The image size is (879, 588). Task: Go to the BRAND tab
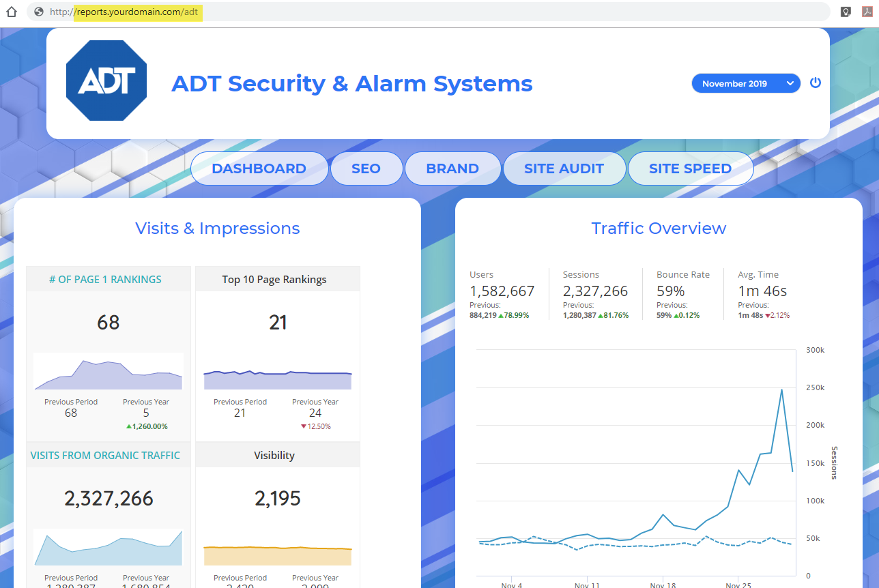pyautogui.click(x=452, y=168)
